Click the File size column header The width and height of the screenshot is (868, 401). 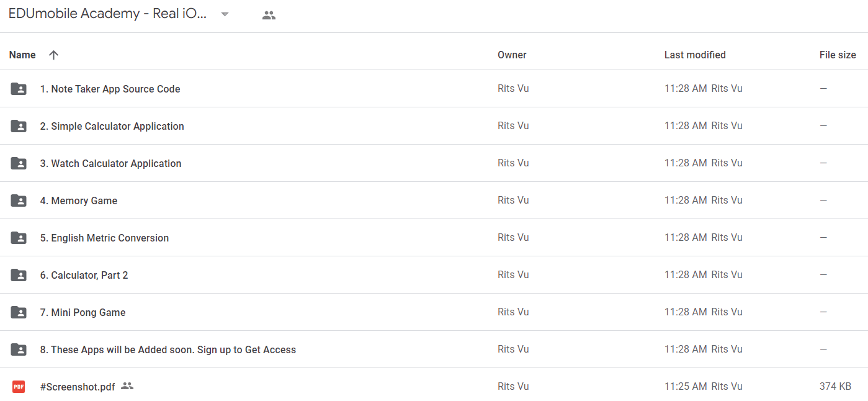(x=838, y=55)
